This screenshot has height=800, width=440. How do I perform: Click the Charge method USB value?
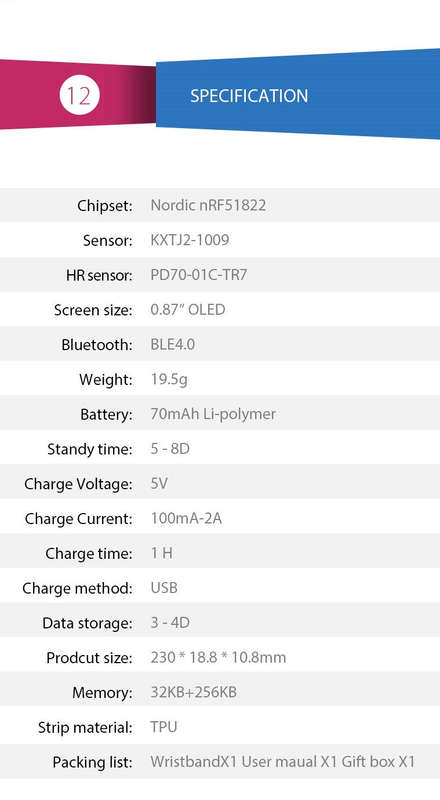[164, 588]
